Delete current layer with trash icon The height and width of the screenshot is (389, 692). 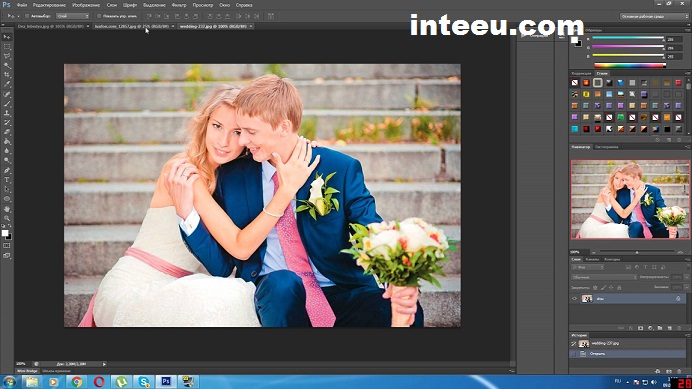coord(679,328)
